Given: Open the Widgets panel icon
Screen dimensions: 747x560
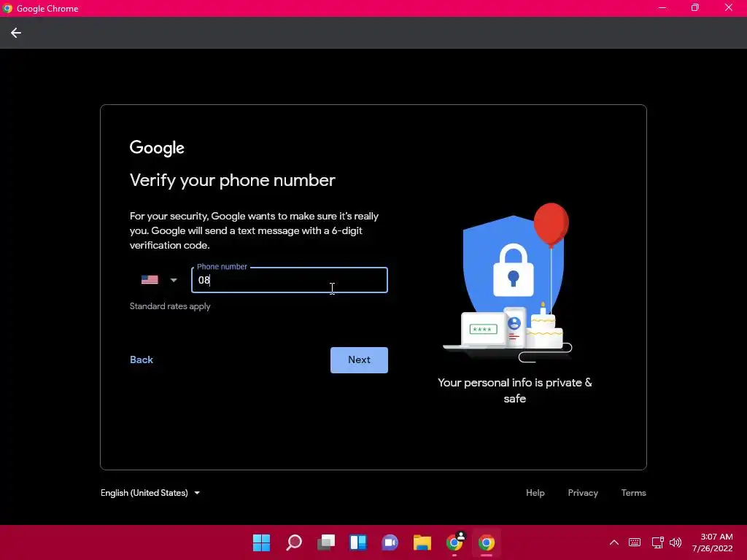Looking at the screenshot, I should pos(357,542).
